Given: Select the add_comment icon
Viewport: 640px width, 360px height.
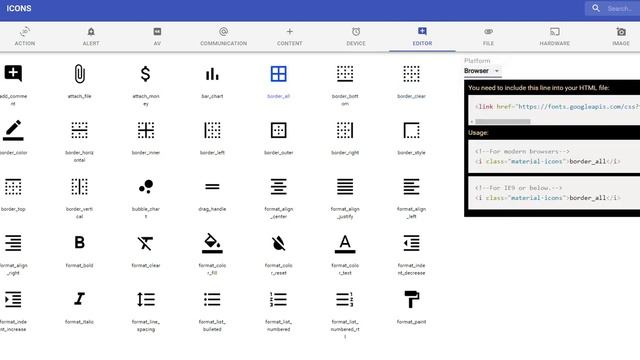Looking at the screenshot, I should pos(13,74).
